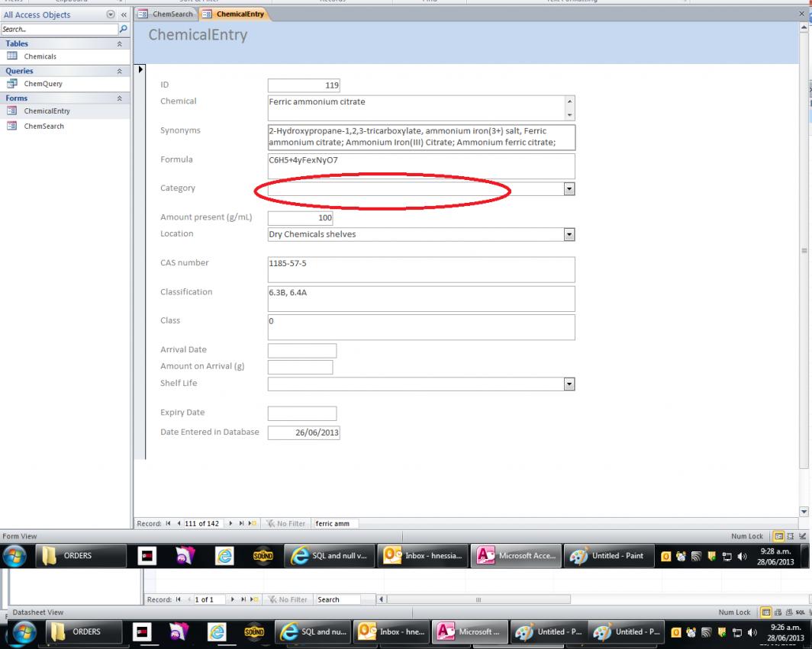Go to previous record beside 111 of 142

(x=179, y=523)
